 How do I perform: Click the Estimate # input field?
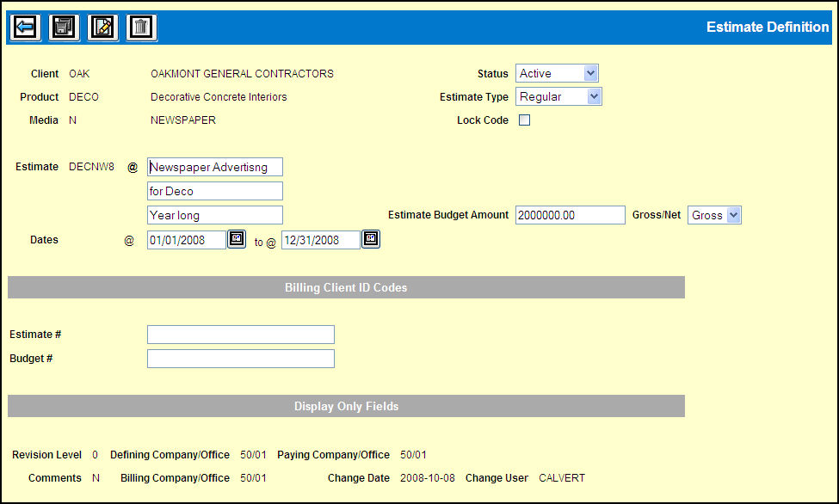[241, 335]
